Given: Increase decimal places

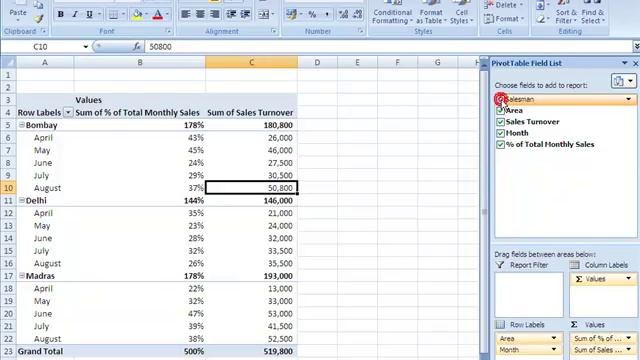Looking at the screenshot, I should (x=343, y=14).
